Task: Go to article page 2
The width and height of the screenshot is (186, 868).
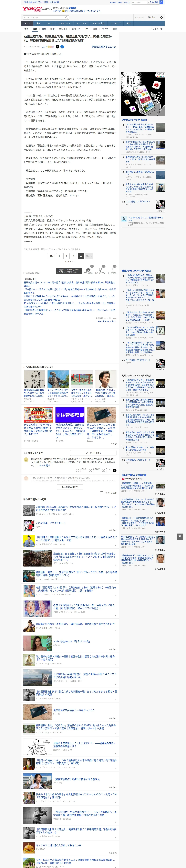Action: coord(66,256)
